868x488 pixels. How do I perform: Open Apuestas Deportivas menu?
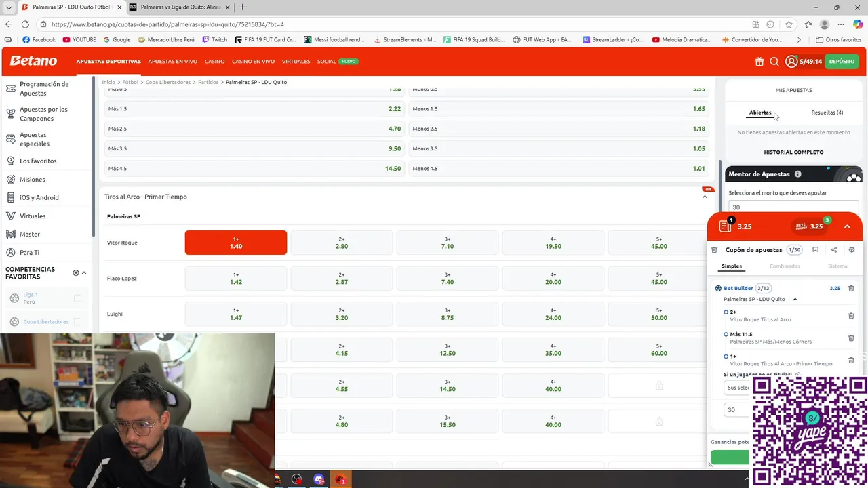pos(108,62)
